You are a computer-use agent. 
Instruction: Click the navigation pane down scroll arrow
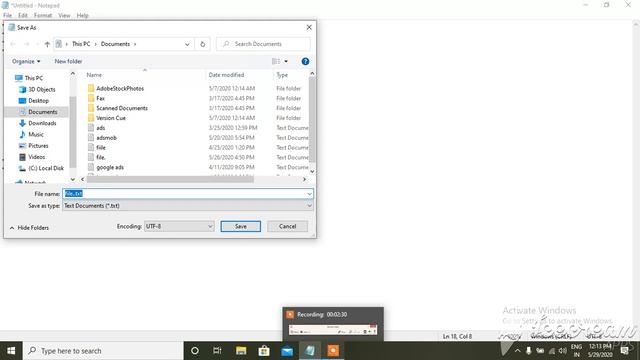click(73, 179)
